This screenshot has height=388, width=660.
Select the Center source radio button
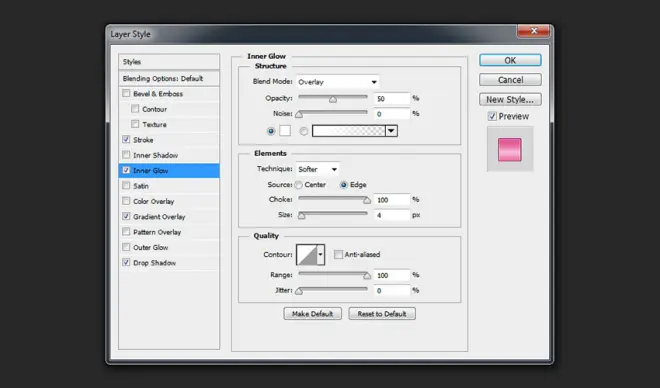tap(298, 185)
